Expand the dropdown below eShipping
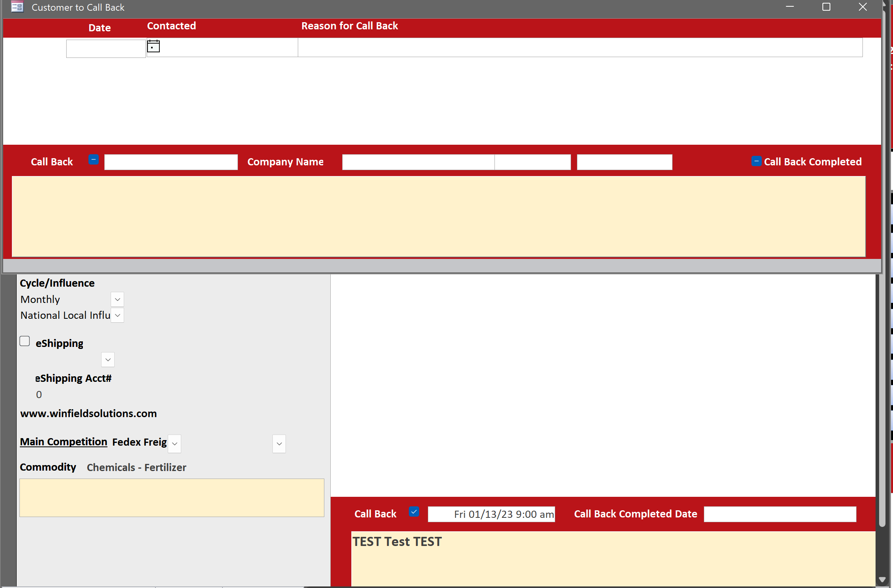The width and height of the screenshot is (893, 588). coord(107,360)
